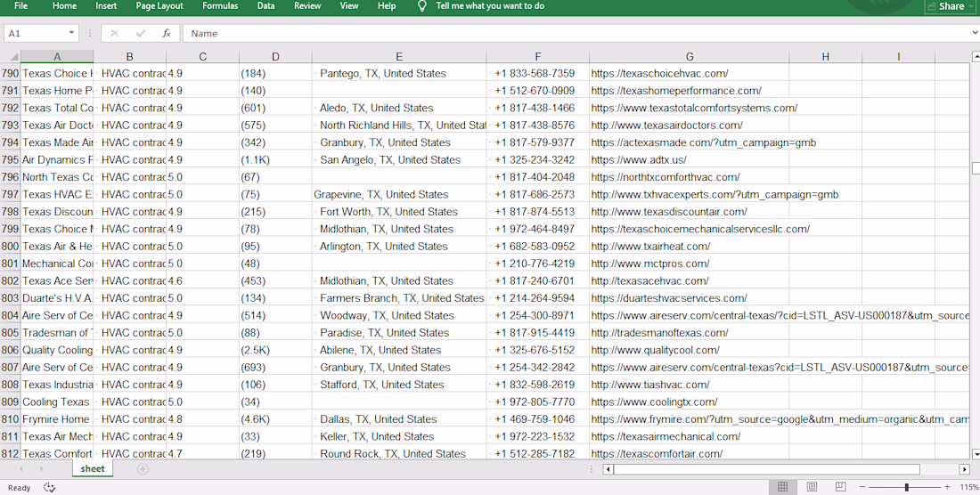Click the zoom slider handle
The width and height of the screenshot is (980, 495).
pos(907,487)
